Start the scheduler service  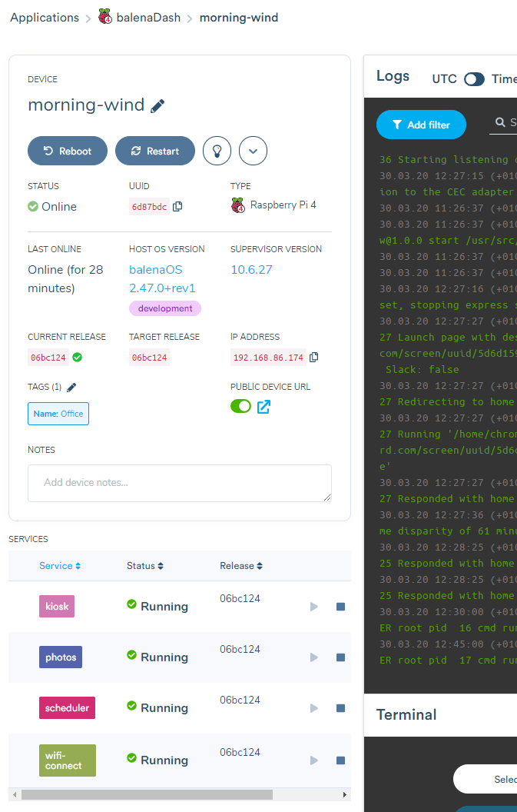point(313,708)
